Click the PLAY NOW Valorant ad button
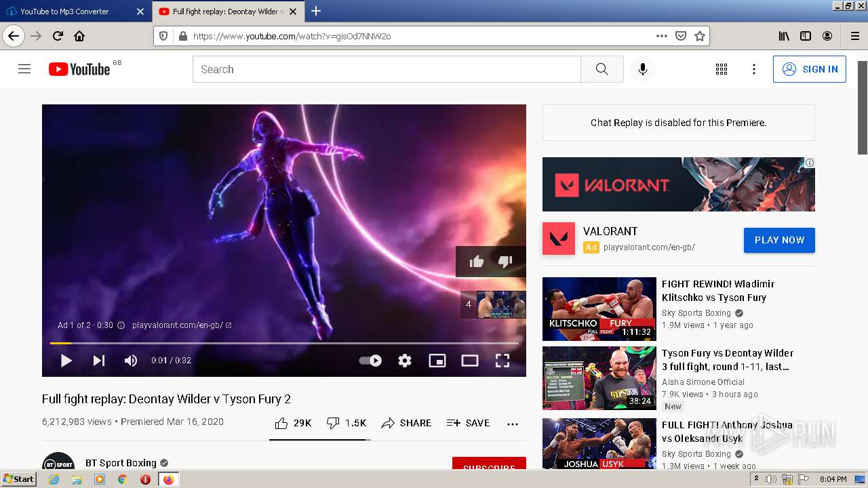 [779, 240]
